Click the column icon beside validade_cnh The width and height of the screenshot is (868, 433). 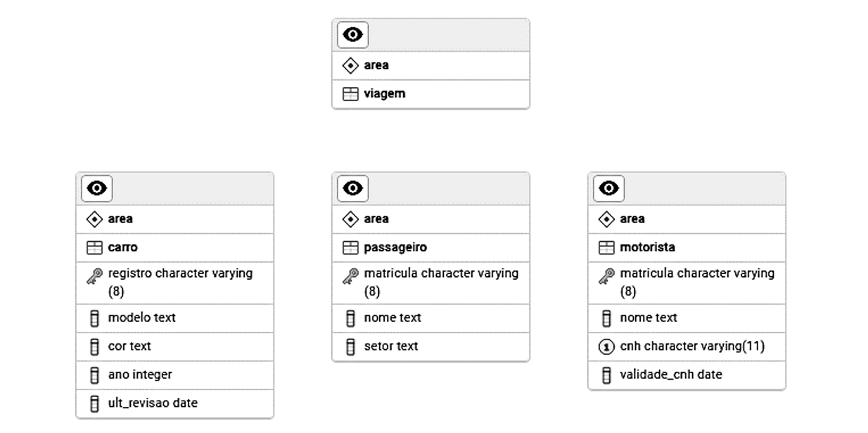click(606, 375)
